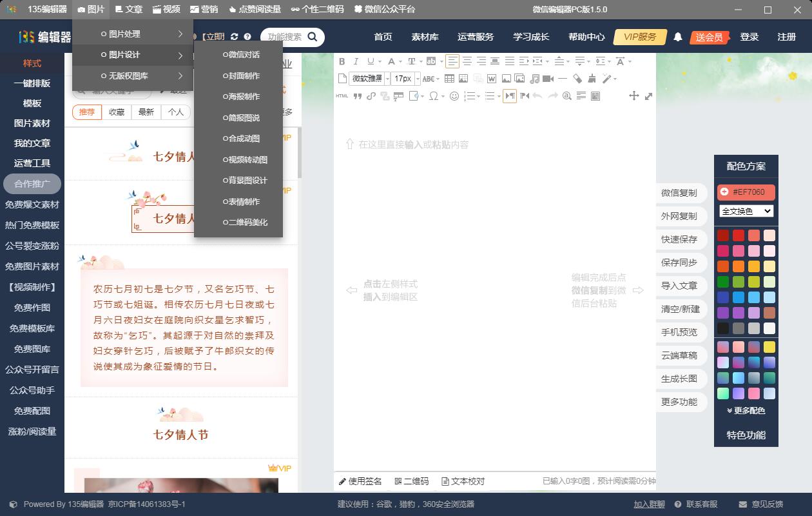Open the 全文换色 dropdown
The width and height of the screenshot is (812, 516).
(x=746, y=211)
